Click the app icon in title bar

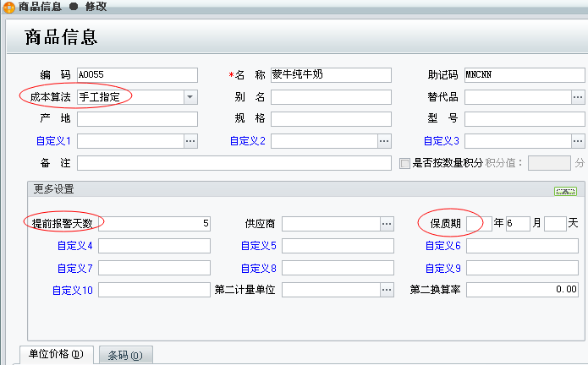(8, 7)
